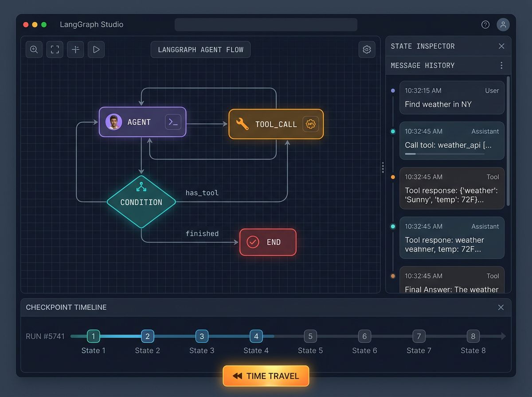The height and width of the screenshot is (397, 532).
Task: Select the CONDITION diamond node
Action: click(x=141, y=202)
